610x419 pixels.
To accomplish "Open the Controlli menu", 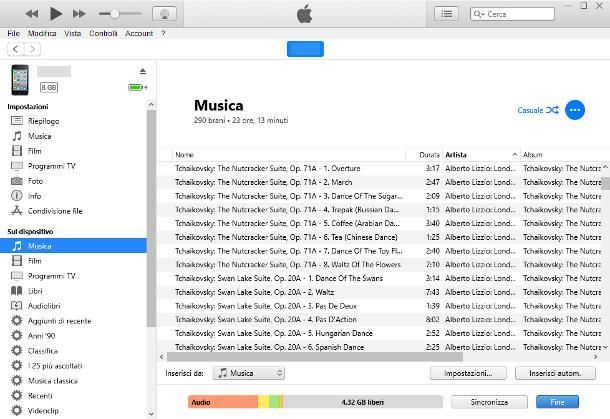I will point(103,33).
